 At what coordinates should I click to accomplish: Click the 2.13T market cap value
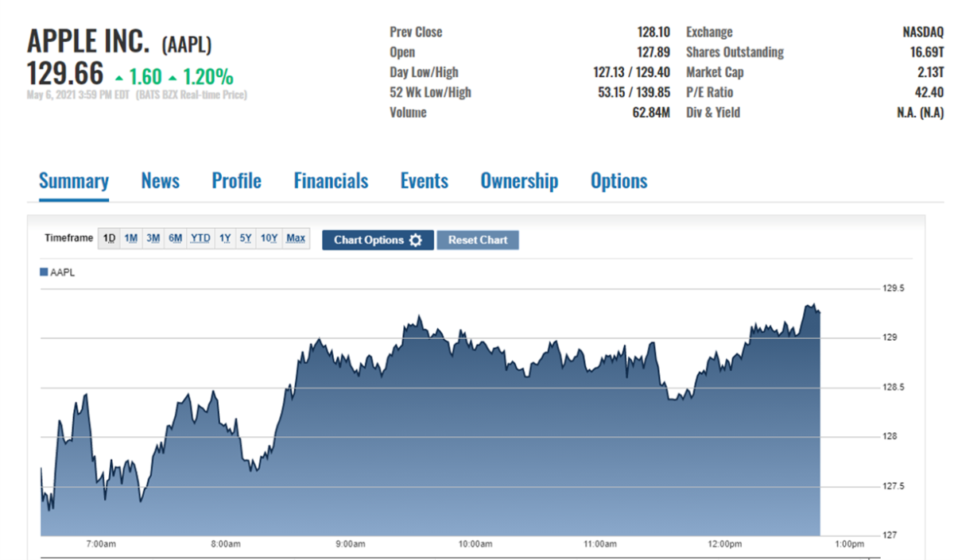[x=929, y=72]
